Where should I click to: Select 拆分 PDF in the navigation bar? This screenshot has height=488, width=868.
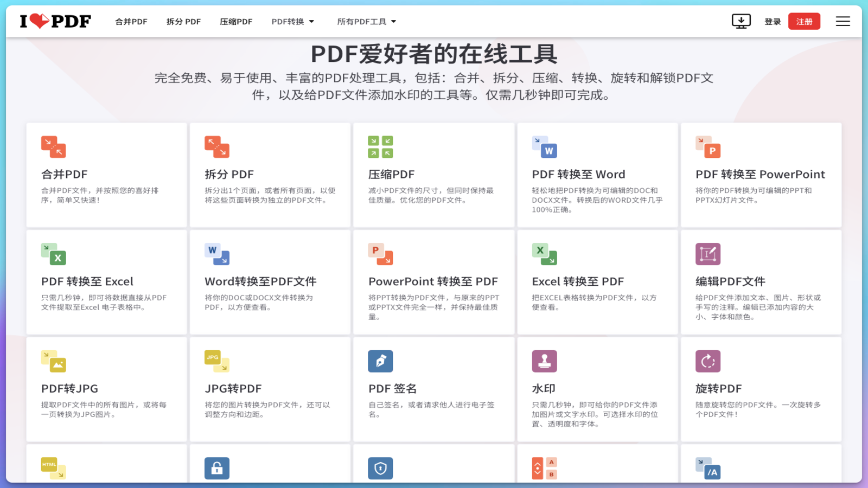click(x=183, y=22)
